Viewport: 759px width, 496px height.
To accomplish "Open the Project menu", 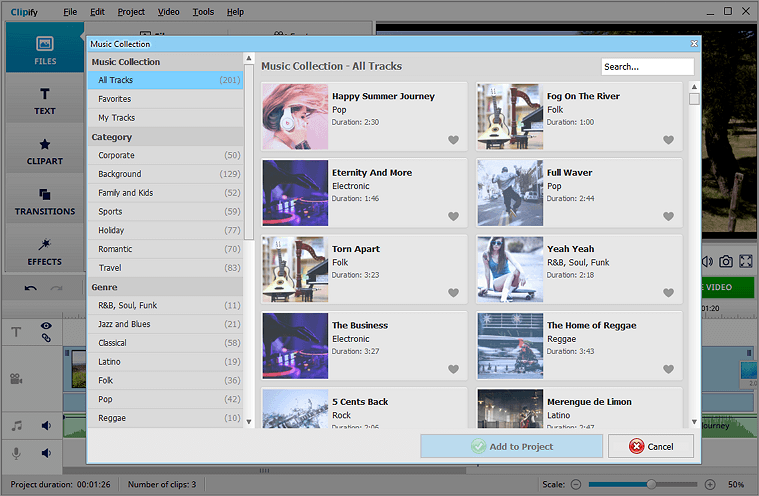I will tap(131, 12).
